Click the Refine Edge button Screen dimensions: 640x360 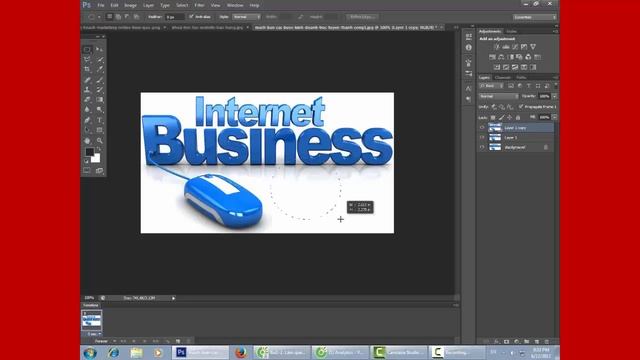tap(362, 17)
